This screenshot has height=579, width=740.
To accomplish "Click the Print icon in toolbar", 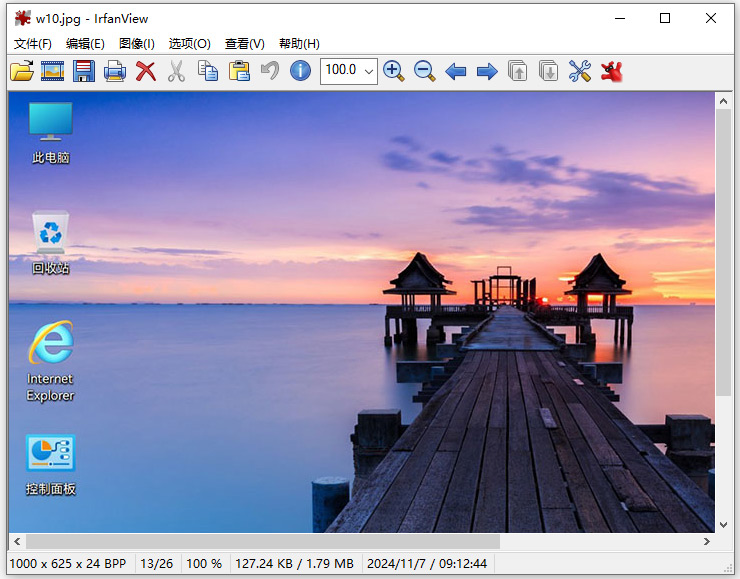I will [x=115, y=71].
